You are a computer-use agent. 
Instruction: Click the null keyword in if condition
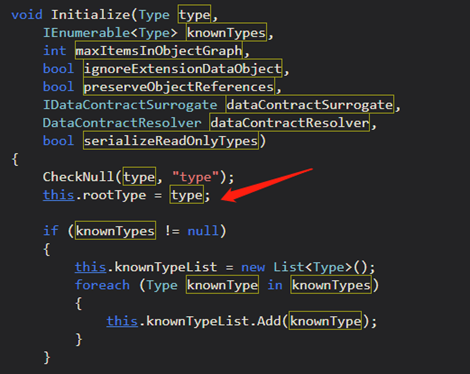(x=203, y=231)
